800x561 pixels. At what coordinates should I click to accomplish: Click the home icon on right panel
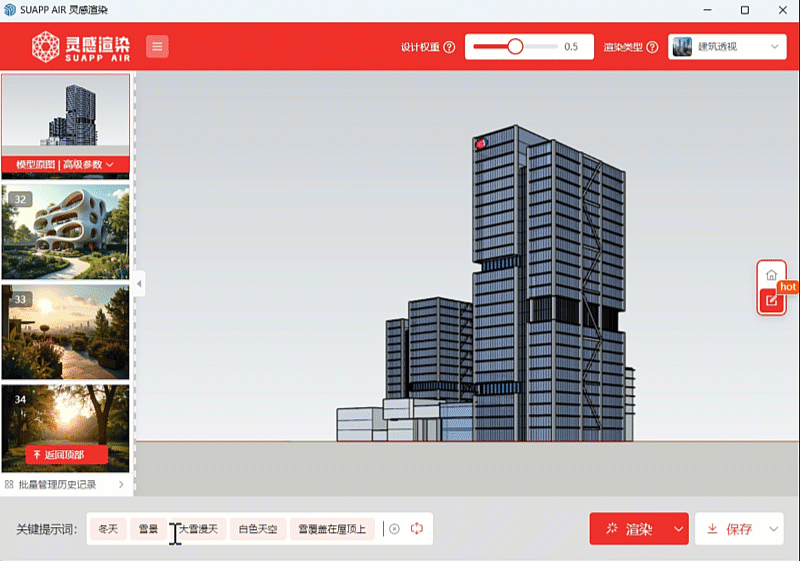[x=770, y=275]
